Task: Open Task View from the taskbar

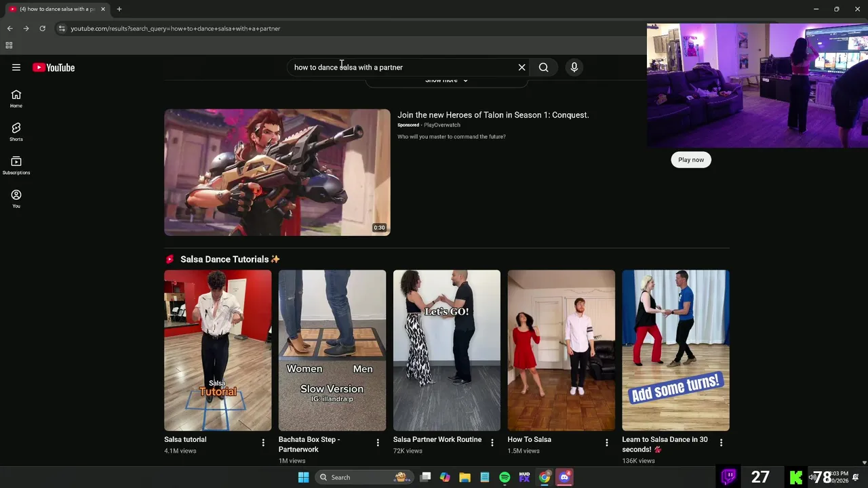Action: tap(425, 477)
